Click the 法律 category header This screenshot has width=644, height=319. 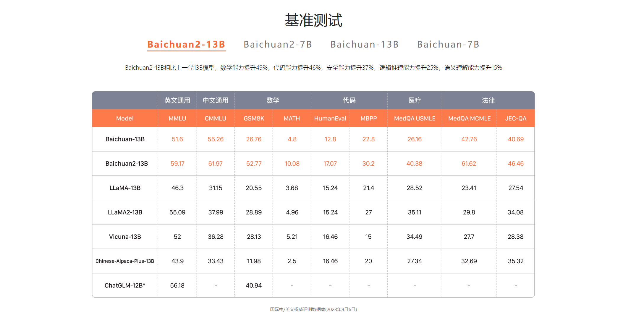(488, 100)
